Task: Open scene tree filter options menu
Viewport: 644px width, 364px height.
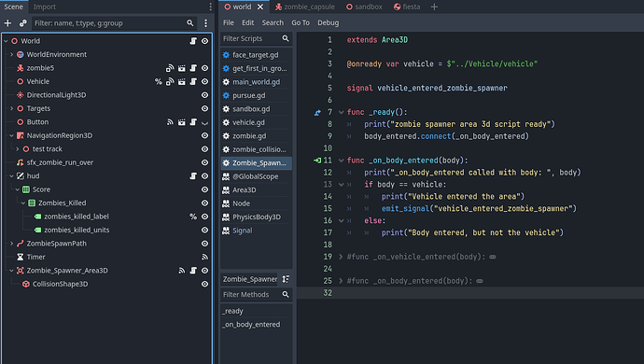Action: 205,23
